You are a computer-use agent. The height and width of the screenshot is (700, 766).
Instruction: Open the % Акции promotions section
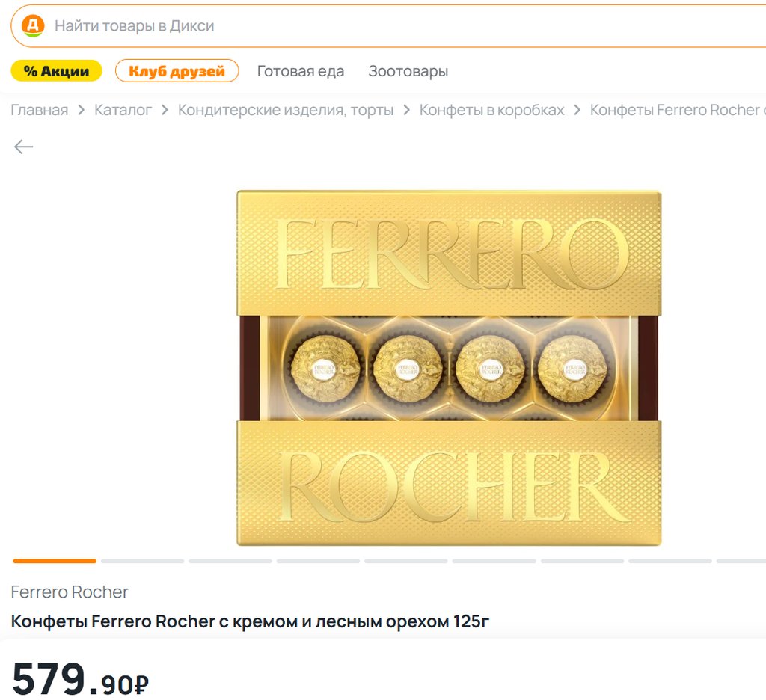[57, 71]
